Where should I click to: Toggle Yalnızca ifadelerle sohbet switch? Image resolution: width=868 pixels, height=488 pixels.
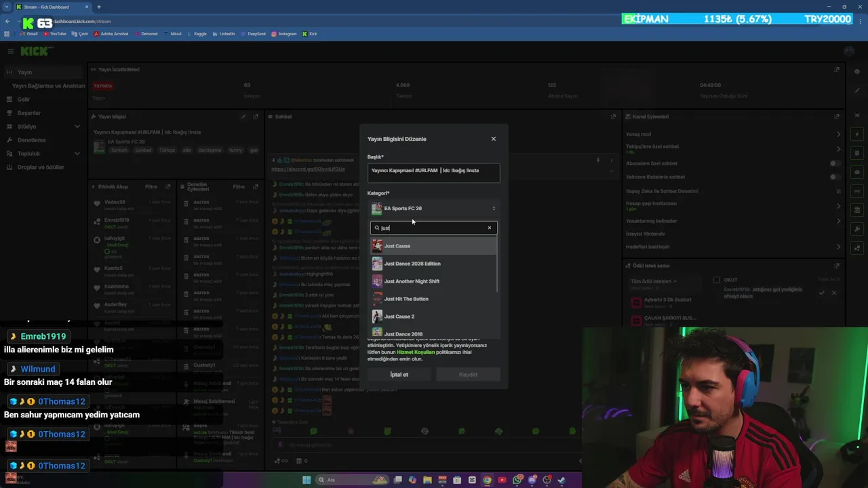click(x=835, y=177)
